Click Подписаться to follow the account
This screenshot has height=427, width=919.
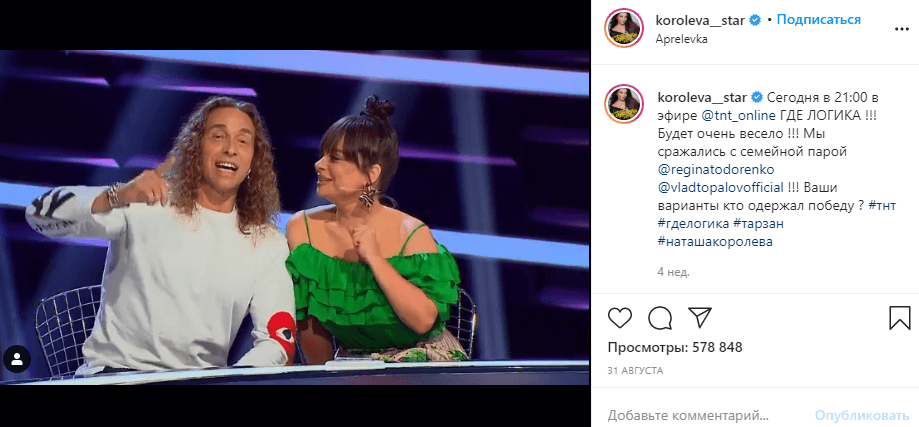(x=819, y=19)
